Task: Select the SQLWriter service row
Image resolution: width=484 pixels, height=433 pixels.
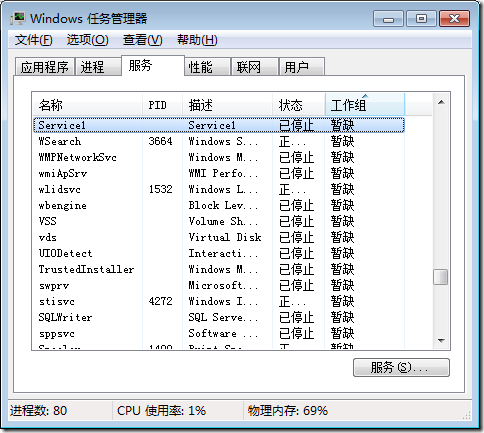Action: [219, 317]
